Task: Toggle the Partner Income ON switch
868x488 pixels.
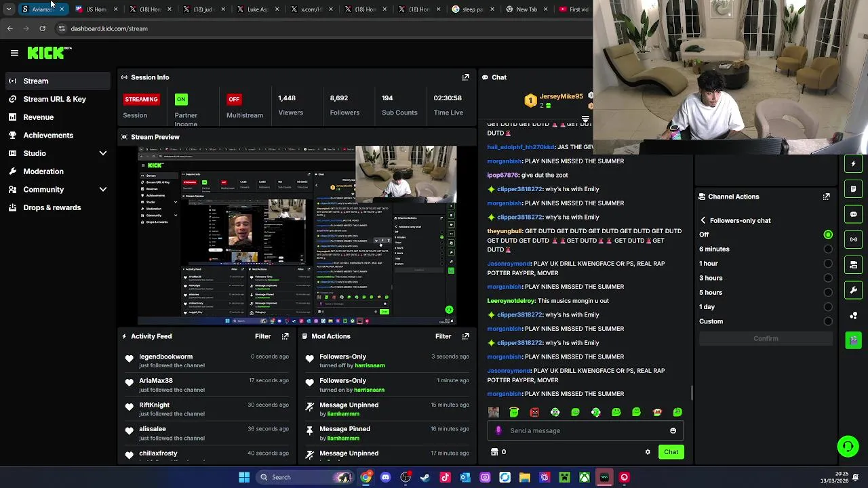Action: point(181,99)
